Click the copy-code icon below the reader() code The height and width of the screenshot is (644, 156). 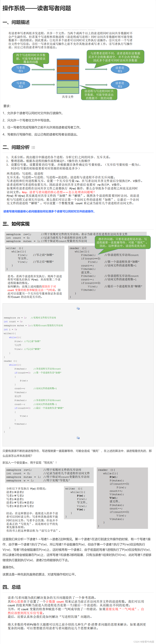click(x=78, y=438)
